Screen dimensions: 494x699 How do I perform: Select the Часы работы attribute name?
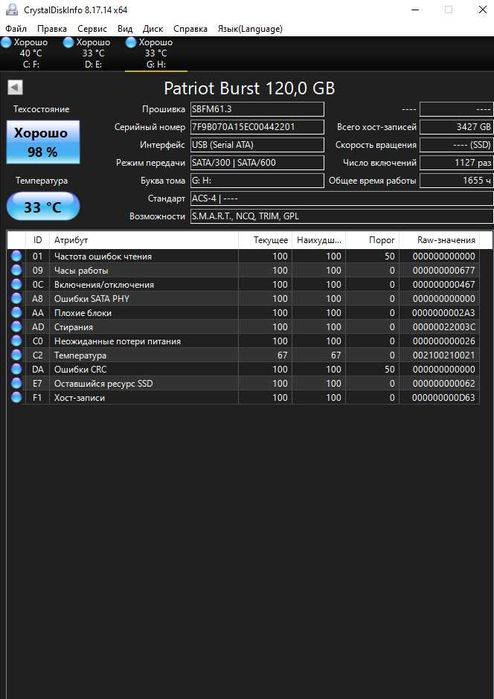[x=81, y=271]
